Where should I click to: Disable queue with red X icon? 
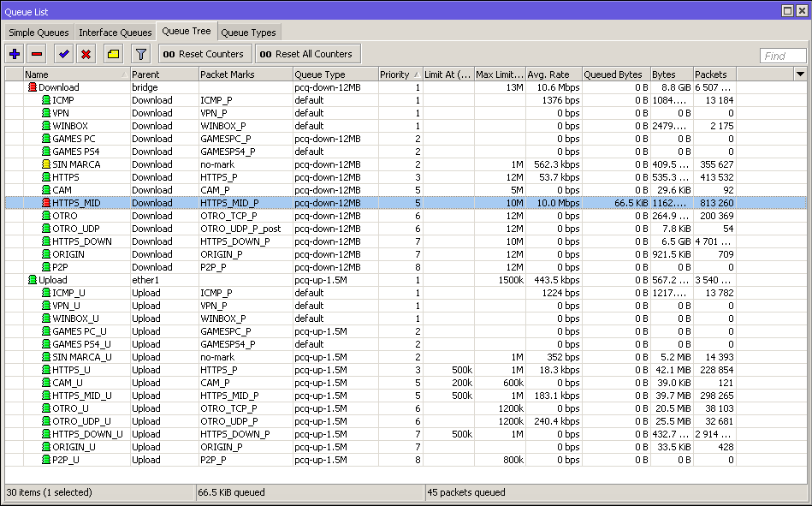tap(86, 54)
